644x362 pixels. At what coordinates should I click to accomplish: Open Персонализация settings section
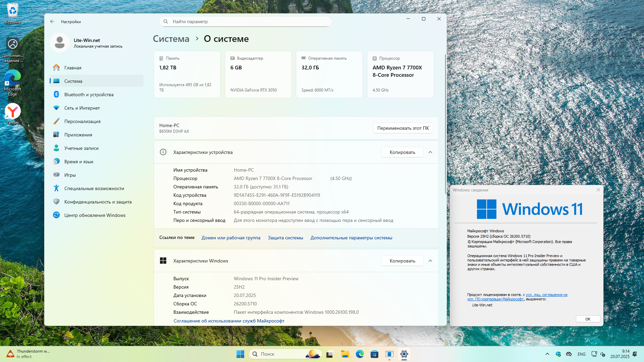click(x=82, y=121)
